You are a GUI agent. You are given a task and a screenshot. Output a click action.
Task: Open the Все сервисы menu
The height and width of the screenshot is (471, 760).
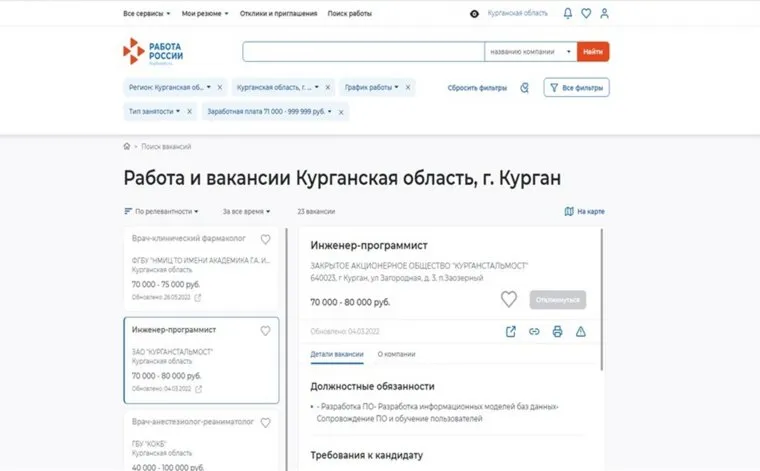[147, 14]
